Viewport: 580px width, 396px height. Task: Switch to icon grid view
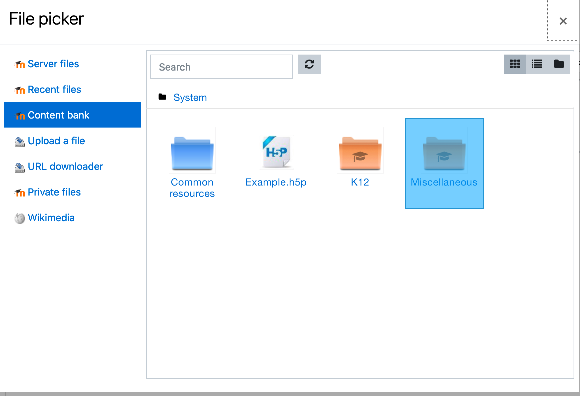pyautogui.click(x=515, y=64)
